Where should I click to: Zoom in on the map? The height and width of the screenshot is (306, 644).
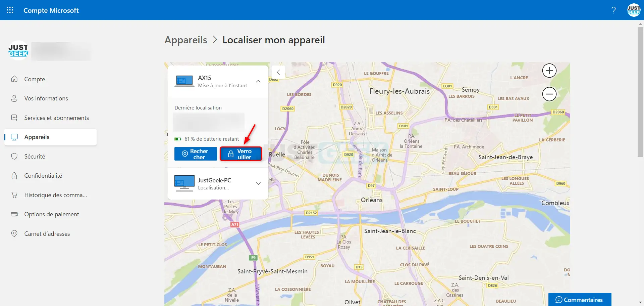click(549, 71)
